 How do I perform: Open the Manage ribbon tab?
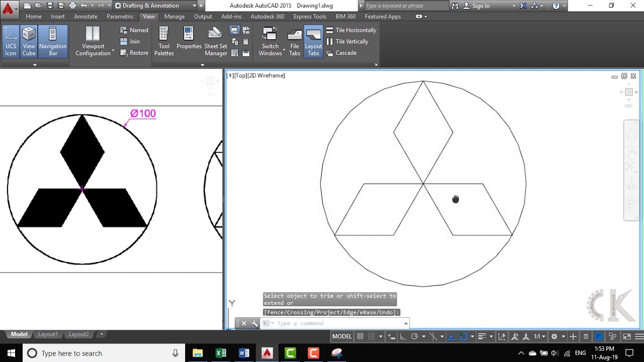[x=175, y=17]
